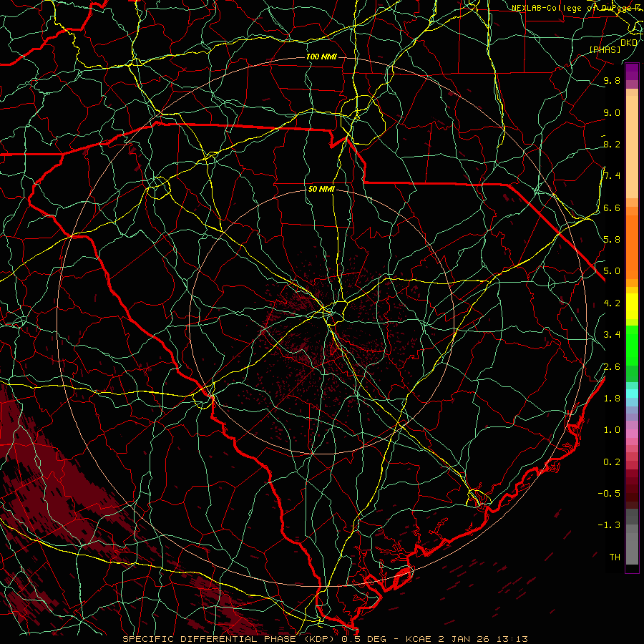Click the 3.4 value on color scale
Screen dimensions: 644x644
pyautogui.click(x=612, y=334)
